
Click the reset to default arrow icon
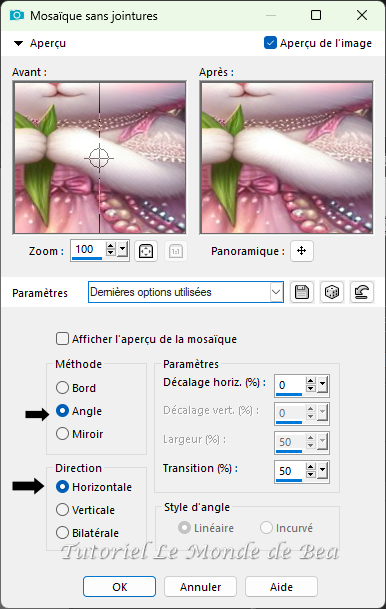362,292
